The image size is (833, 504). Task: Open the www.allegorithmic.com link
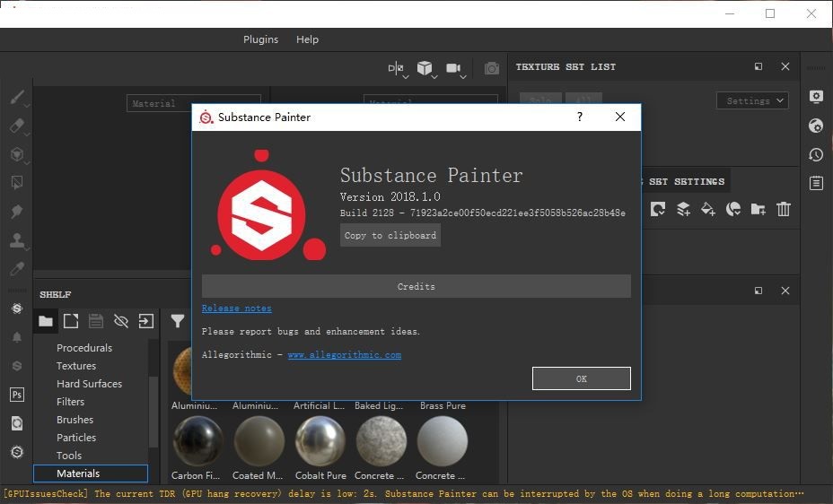pos(345,355)
